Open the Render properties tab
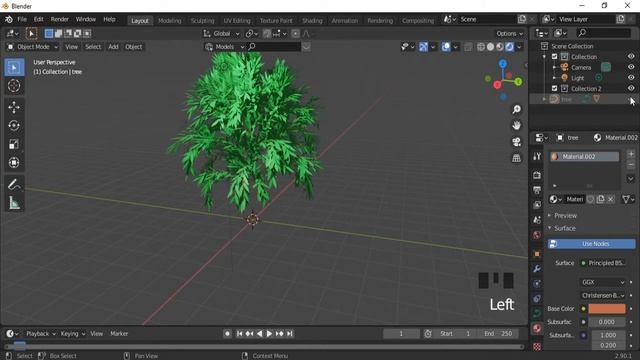 click(537, 175)
